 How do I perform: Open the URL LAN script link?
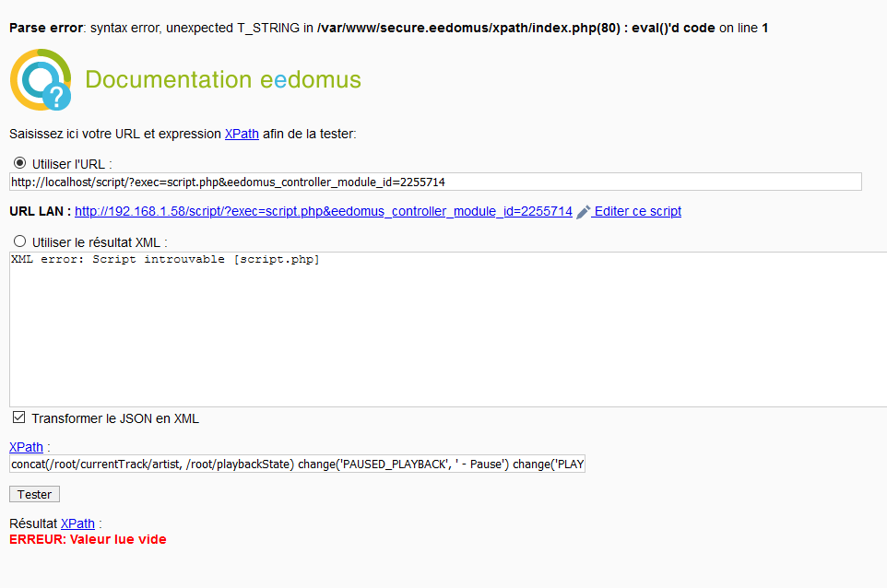click(324, 211)
